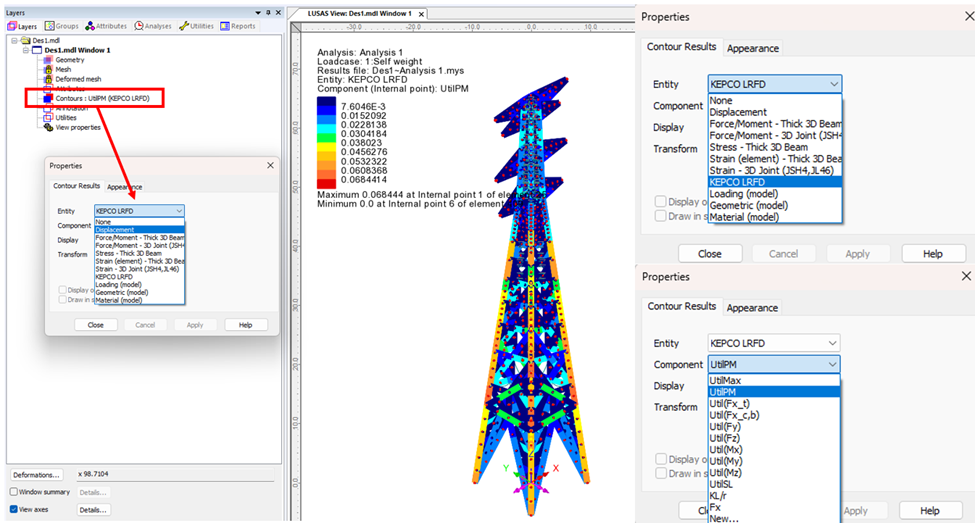Open Component dropdown showing UtilPM
Image resolution: width=975 pixels, height=523 pixels.
(x=774, y=365)
